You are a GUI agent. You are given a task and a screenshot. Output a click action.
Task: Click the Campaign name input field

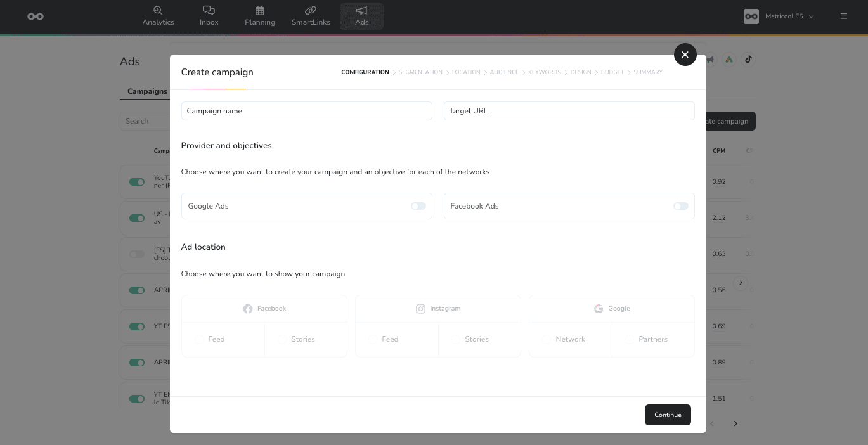tap(306, 111)
